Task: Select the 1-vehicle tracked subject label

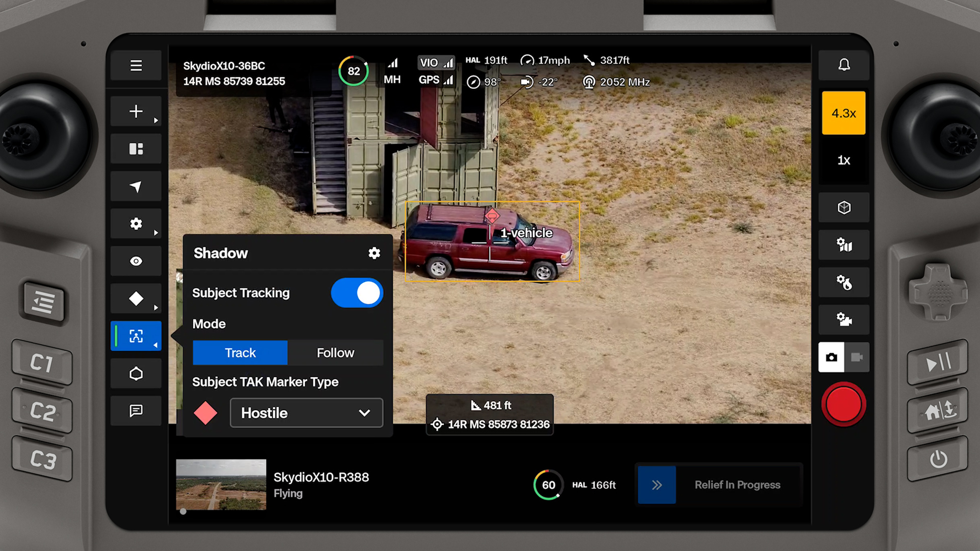Action: (526, 233)
